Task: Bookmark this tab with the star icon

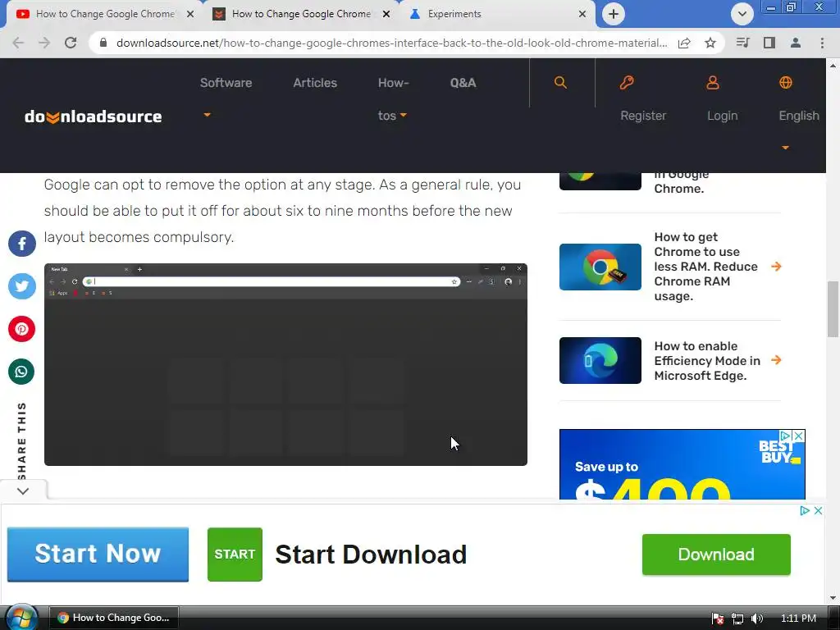Action: [710, 43]
